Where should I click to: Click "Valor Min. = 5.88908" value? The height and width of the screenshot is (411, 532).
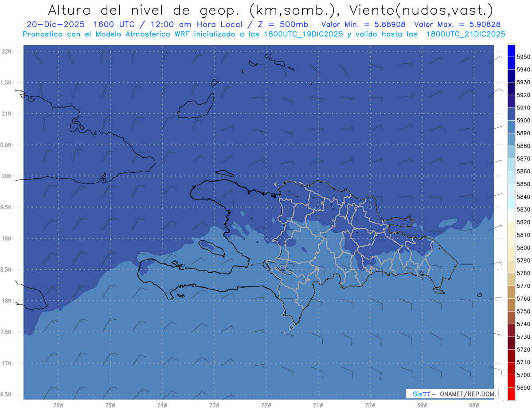point(363,24)
